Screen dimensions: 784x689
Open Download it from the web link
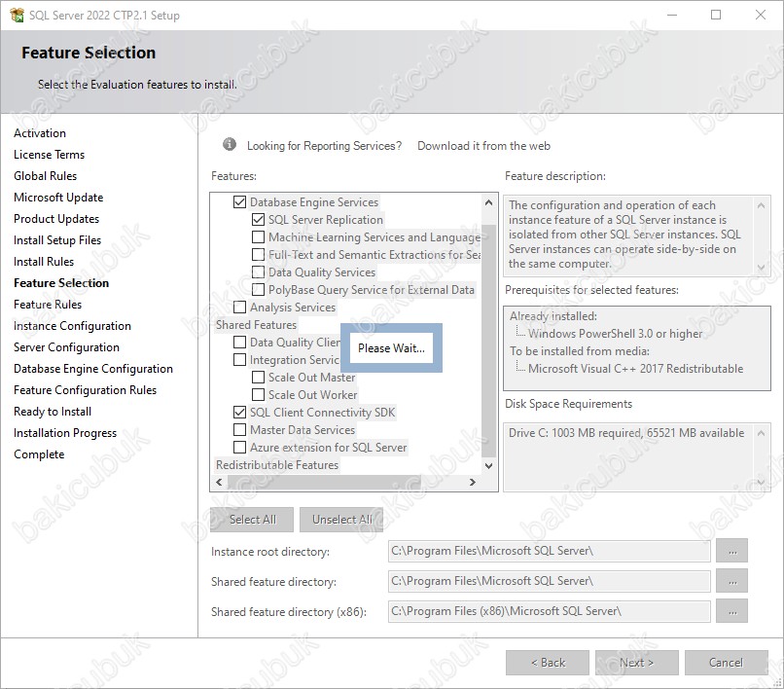pyautogui.click(x=483, y=146)
